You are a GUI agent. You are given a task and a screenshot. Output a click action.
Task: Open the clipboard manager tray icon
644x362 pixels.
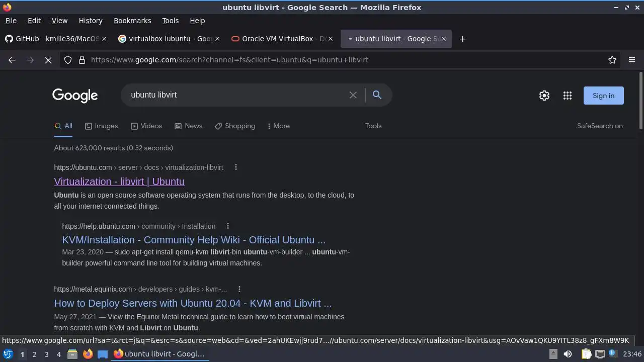tap(586, 354)
